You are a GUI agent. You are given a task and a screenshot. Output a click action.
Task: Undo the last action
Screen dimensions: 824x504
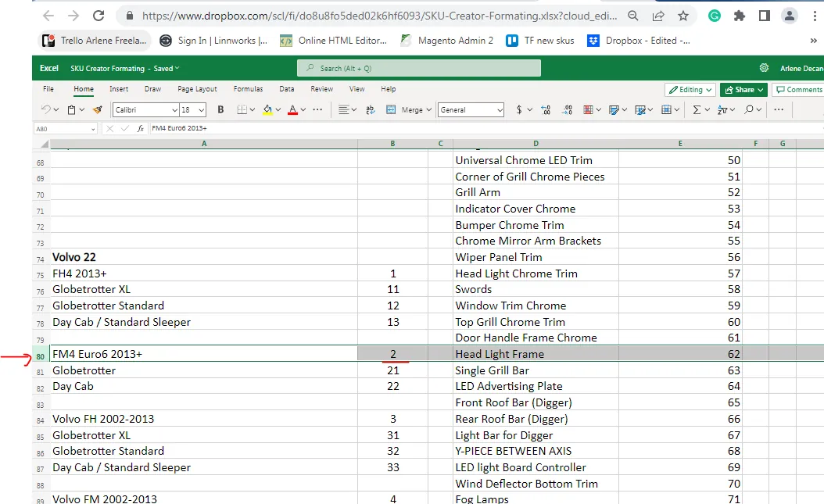coord(46,109)
